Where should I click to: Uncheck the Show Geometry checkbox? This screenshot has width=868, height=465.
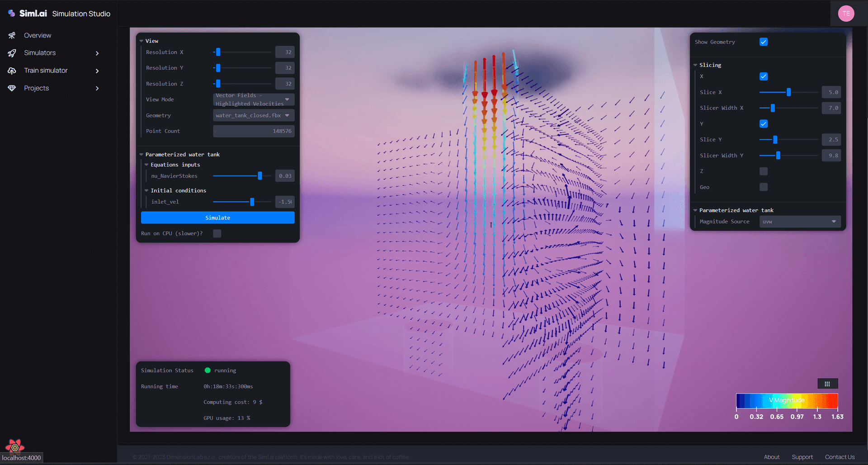pyautogui.click(x=763, y=42)
